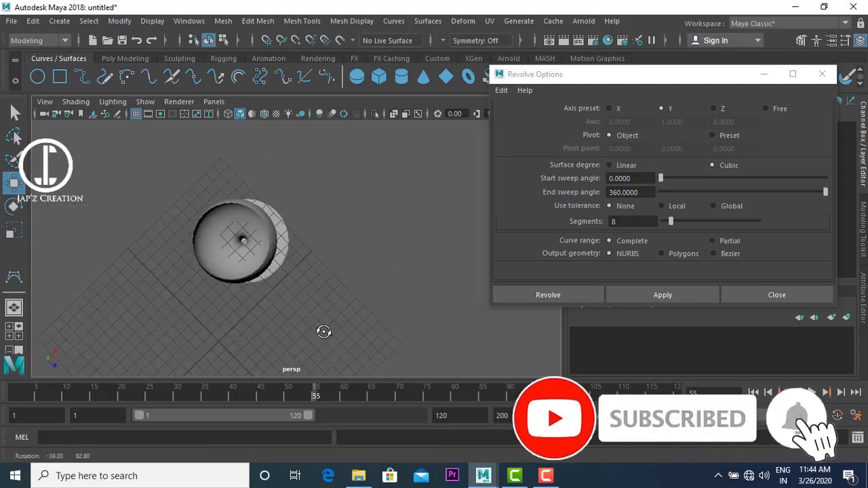Adjust the End sweep angle slider
This screenshot has width=868, height=488.
[825, 192]
